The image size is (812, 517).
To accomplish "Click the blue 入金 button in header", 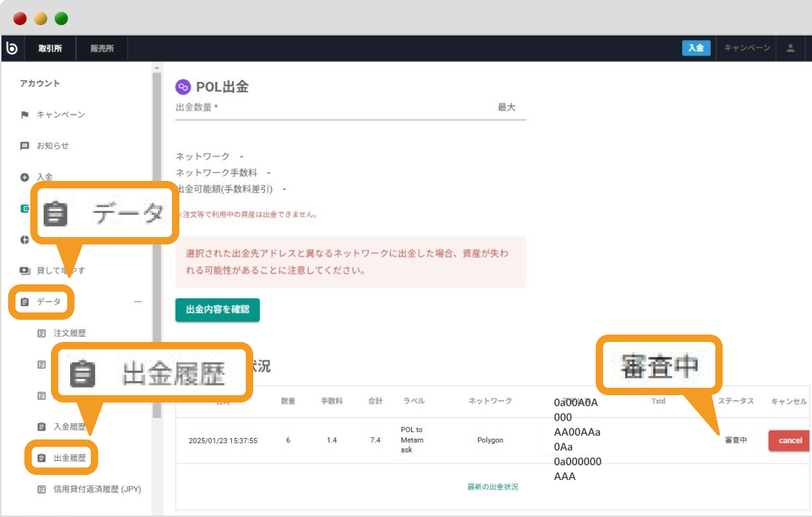I will [696, 48].
